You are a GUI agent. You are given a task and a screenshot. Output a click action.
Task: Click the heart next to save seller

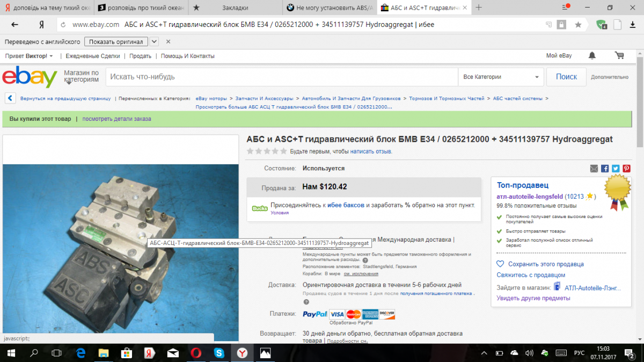pyautogui.click(x=500, y=264)
